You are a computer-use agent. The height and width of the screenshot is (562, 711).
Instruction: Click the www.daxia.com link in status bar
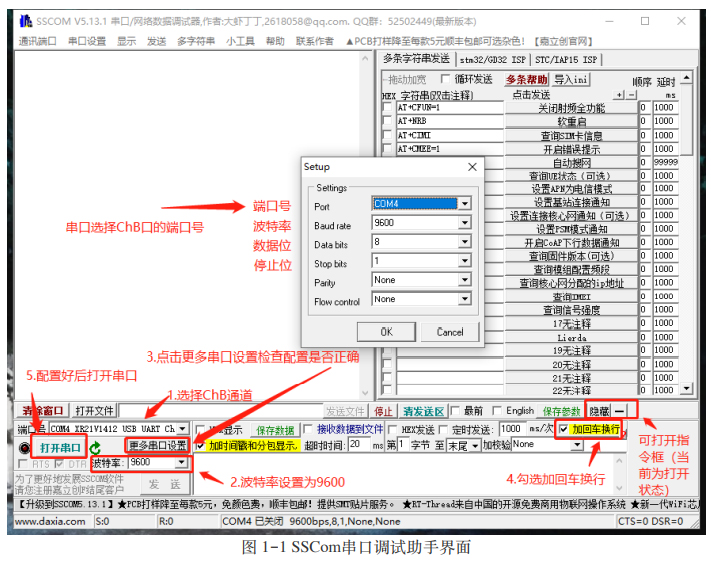tap(50, 522)
